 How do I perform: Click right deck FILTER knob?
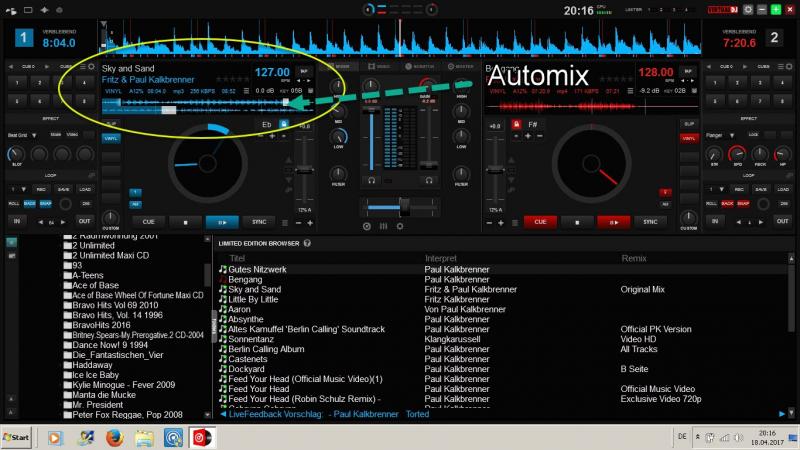point(461,173)
